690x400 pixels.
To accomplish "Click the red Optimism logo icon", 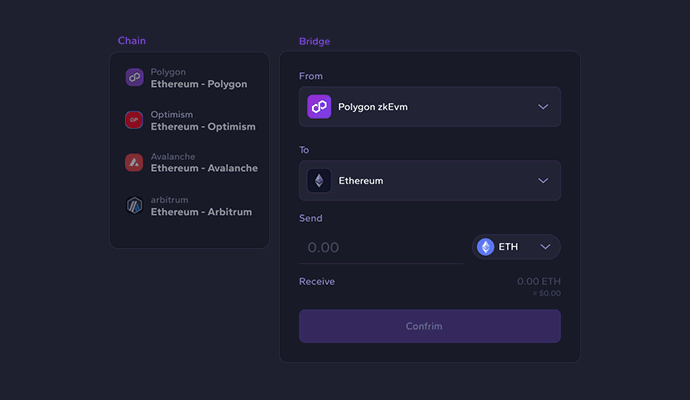I will (x=134, y=120).
